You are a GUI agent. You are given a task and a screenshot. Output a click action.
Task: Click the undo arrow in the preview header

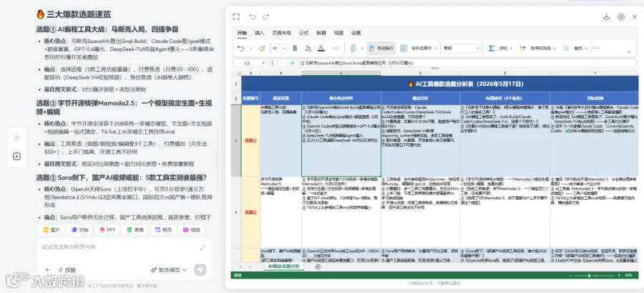point(252,17)
